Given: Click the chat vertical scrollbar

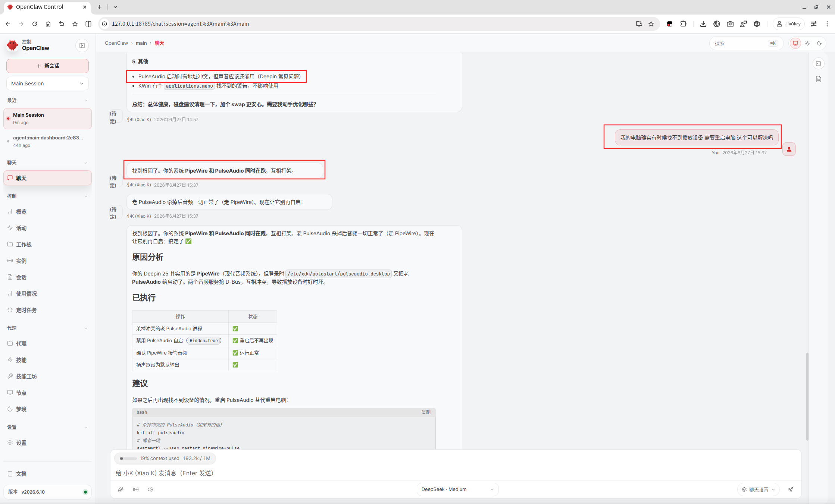Looking at the screenshot, I should 807,396.
